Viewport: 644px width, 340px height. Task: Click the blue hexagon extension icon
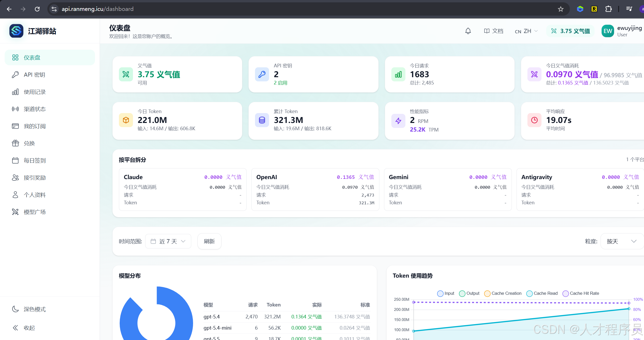(580, 9)
